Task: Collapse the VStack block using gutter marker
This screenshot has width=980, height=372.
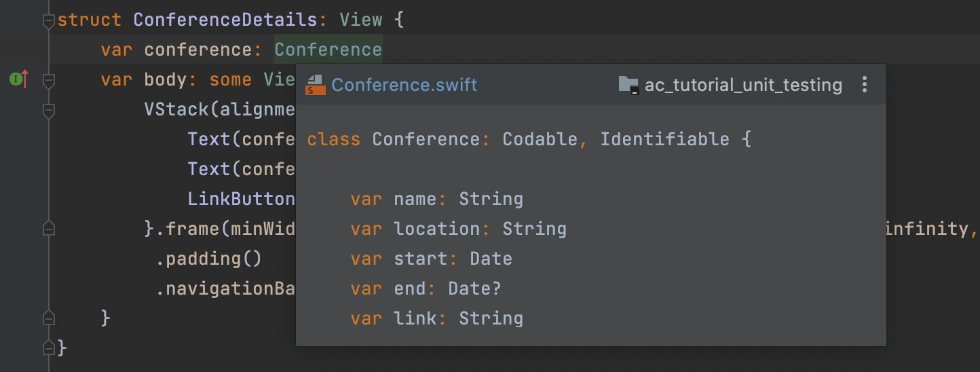Action: (x=48, y=110)
